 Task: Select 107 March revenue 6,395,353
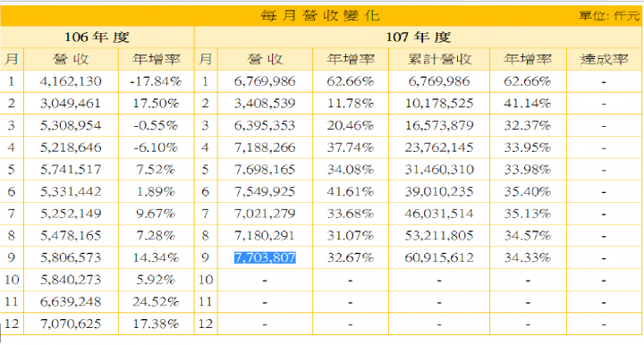coord(265,125)
